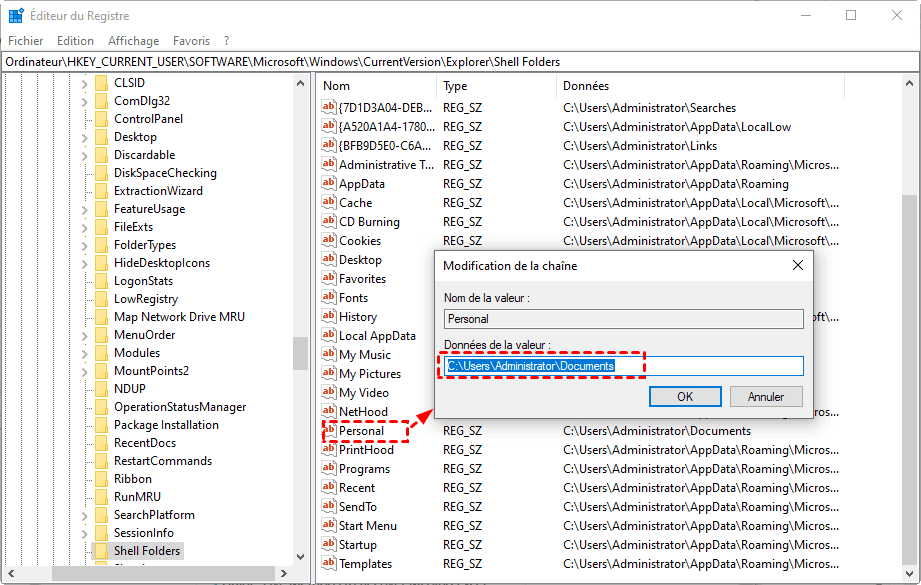The height and width of the screenshot is (585, 921).
Task: Click the tree pane vertical scrollbar thumb
Action: click(300, 353)
